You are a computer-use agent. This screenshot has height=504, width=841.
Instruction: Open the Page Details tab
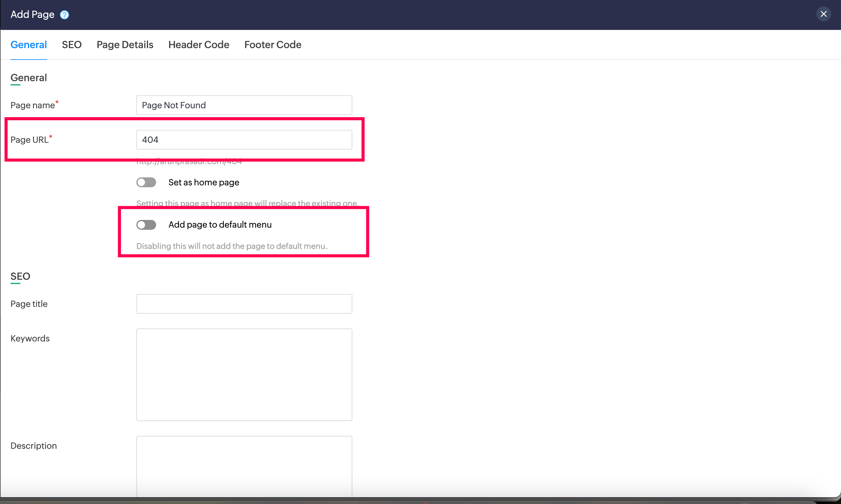(125, 44)
